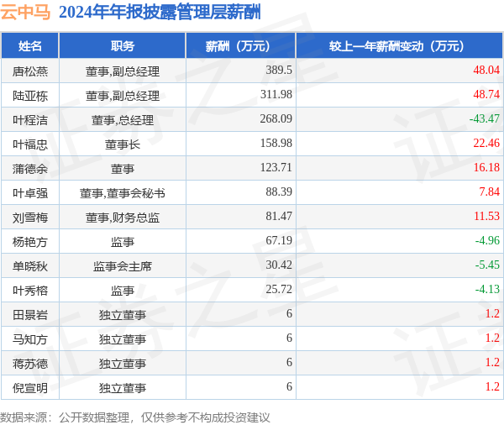Select the name cell 叶福忠
The image size is (504, 425).
tap(30, 144)
